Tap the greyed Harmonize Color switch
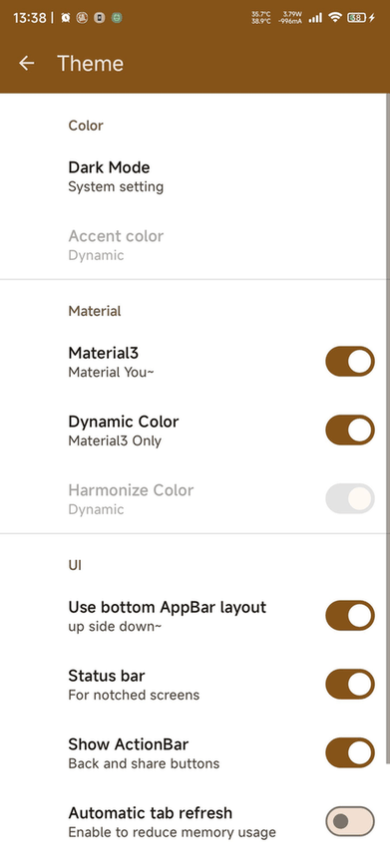Screen dimensions: 390x868 [x=349, y=498]
